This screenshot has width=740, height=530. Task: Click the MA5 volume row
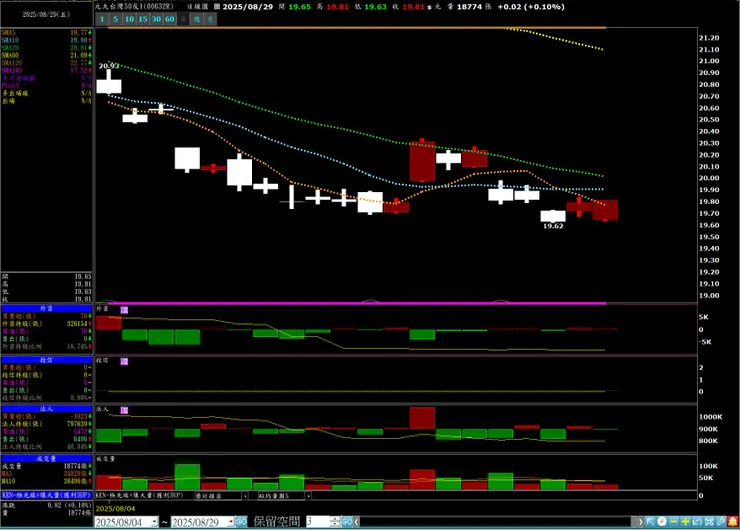(46, 474)
